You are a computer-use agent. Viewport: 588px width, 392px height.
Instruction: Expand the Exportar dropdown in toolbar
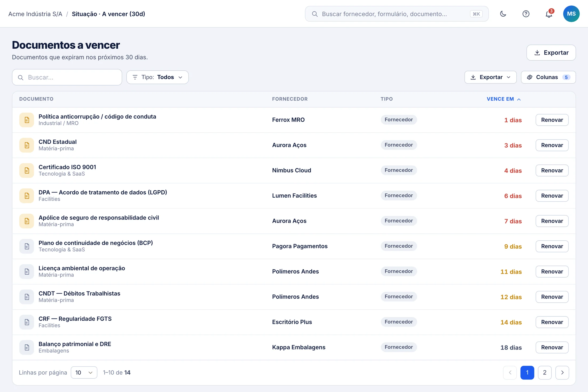pyautogui.click(x=490, y=77)
